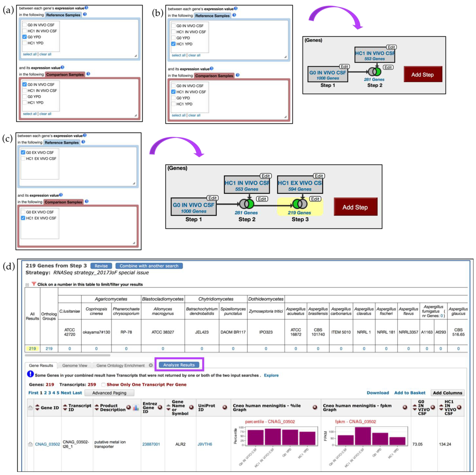Sort table by Gene ID arrows

coord(37,407)
